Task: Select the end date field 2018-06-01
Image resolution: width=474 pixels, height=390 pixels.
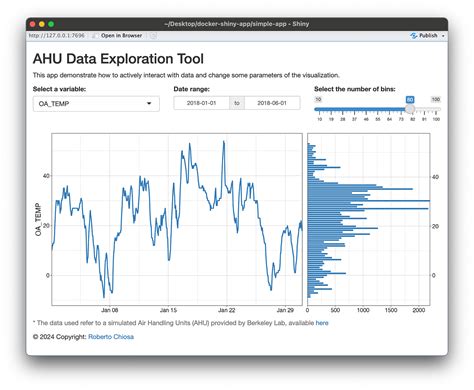Action: pyautogui.click(x=272, y=103)
